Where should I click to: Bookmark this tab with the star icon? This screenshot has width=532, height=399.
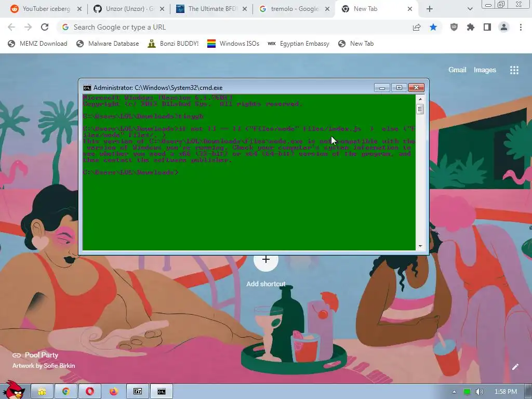(x=433, y=27)
